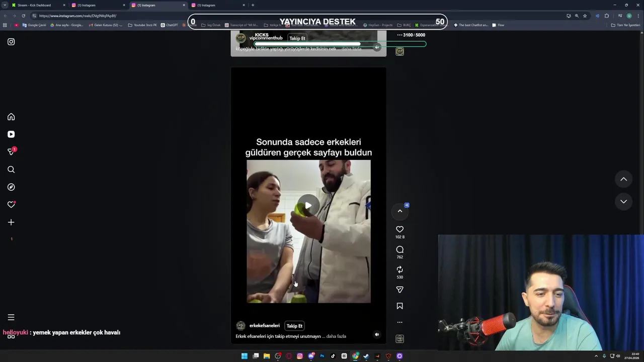This screenshot has width=644, height=362.
Task: Open audio thumbnail for vipcommenthub reel
Action: [x=400, y=51]
